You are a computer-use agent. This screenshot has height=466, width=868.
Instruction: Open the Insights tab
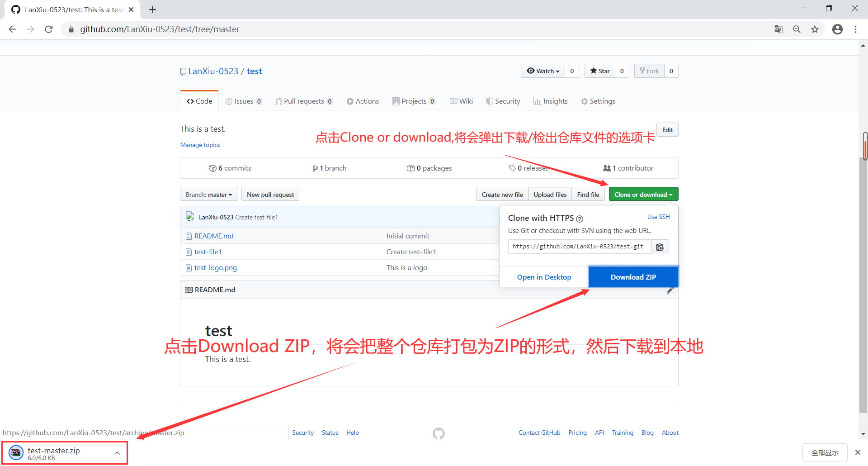pyautogui.click(x=551, y=101)
